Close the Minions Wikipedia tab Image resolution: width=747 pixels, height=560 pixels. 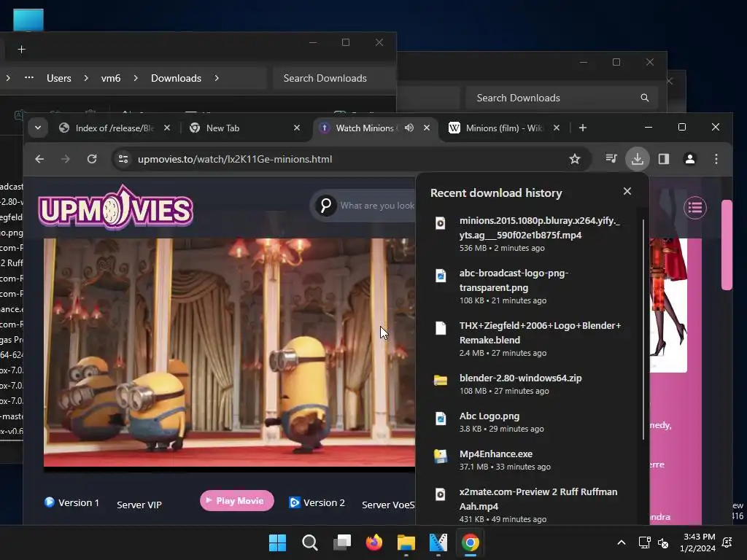pyautogui.click(x=557, y=128)
